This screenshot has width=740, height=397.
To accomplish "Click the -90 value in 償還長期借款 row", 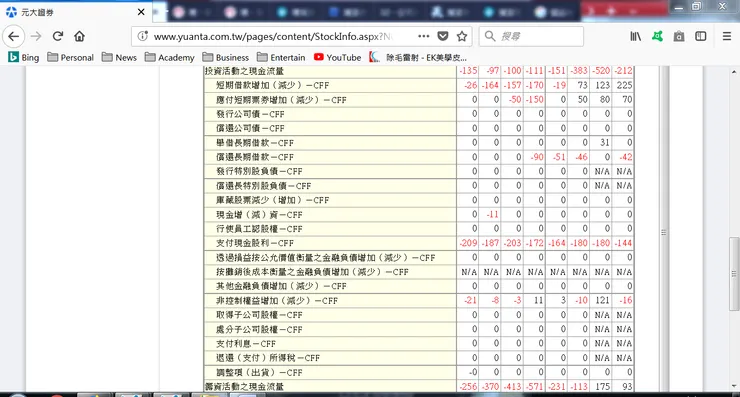I will pos(537,157).
